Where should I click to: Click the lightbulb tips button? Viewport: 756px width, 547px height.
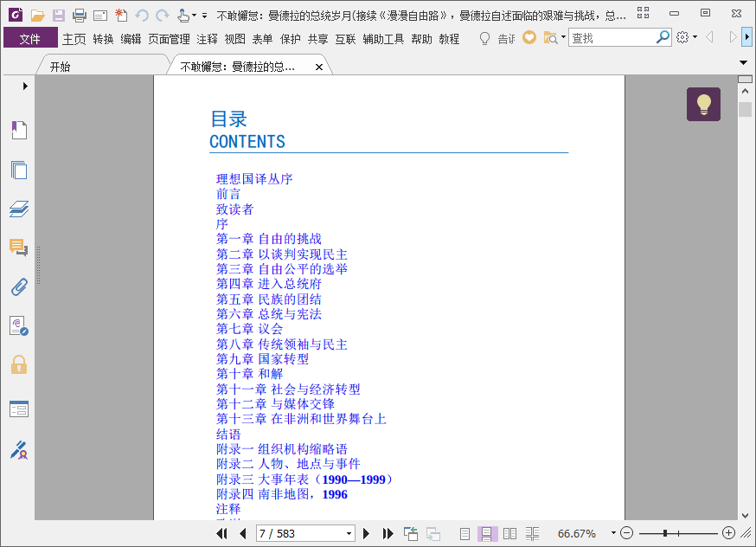(x=703, y=104)
